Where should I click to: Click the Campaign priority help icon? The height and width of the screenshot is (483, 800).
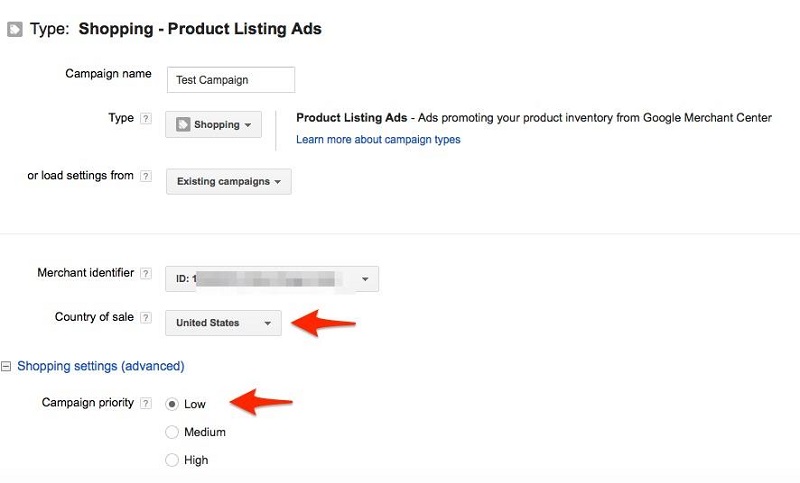tap(146, 403)
